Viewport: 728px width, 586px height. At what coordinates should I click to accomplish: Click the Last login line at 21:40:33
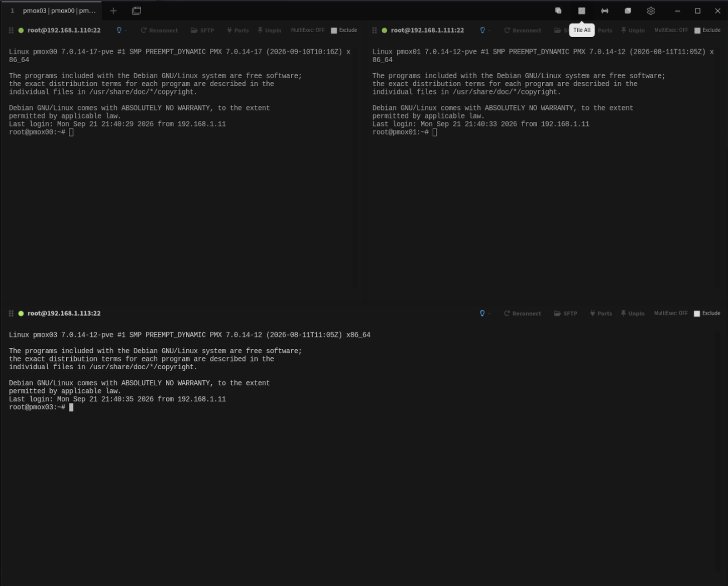click(481, 124)
